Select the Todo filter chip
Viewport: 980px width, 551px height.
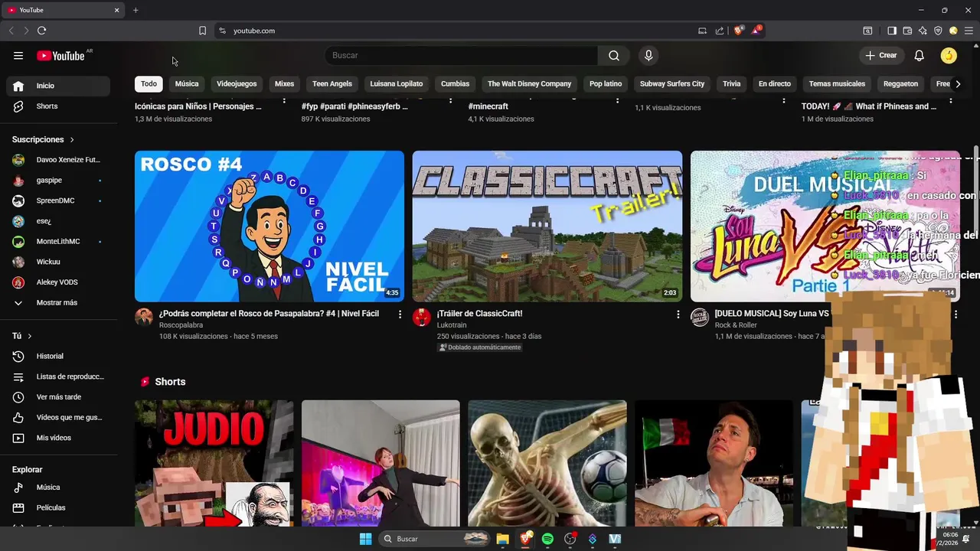point(149,83)
